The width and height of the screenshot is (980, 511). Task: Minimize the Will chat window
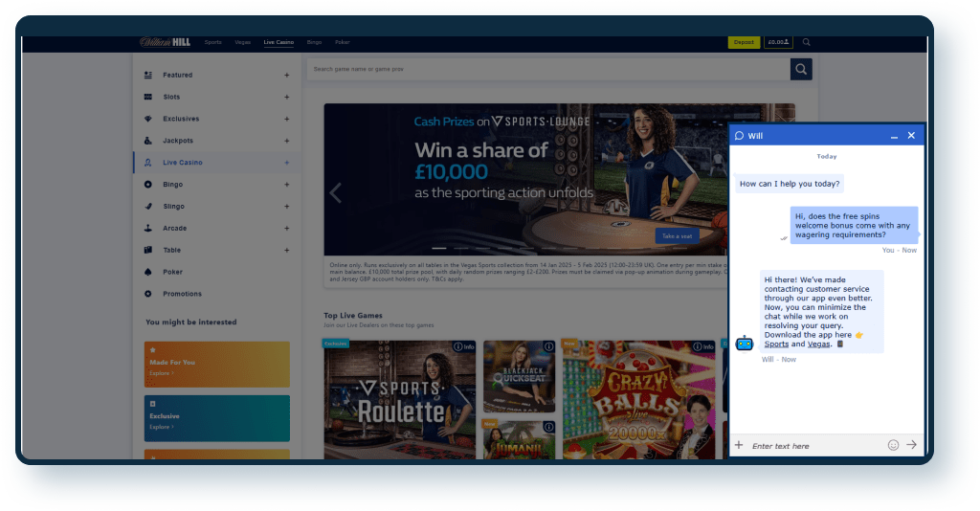(895, 136)
